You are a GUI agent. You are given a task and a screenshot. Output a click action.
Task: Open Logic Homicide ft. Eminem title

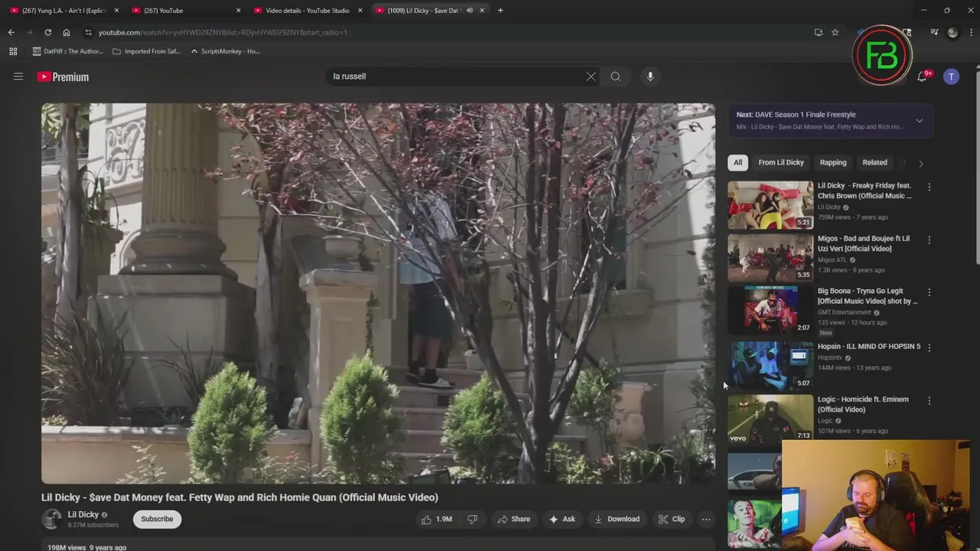tap(863, 404)
